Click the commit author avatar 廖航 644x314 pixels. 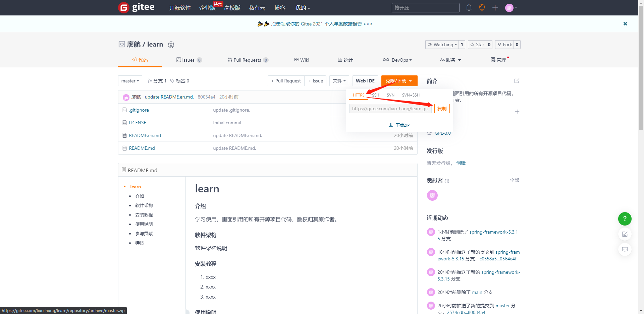click(126, 97)
